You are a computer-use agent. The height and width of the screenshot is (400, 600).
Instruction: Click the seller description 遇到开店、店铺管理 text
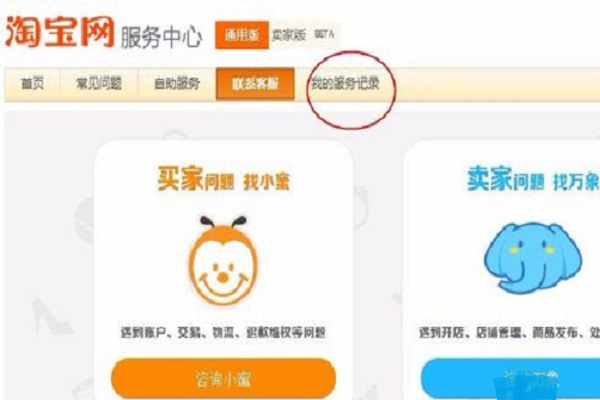click(509, 332)
